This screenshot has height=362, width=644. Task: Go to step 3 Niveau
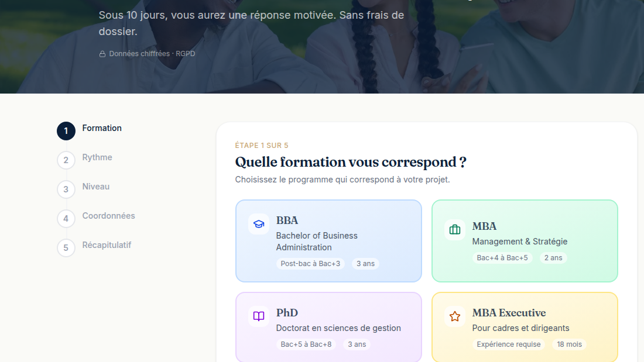pos(83,189)
